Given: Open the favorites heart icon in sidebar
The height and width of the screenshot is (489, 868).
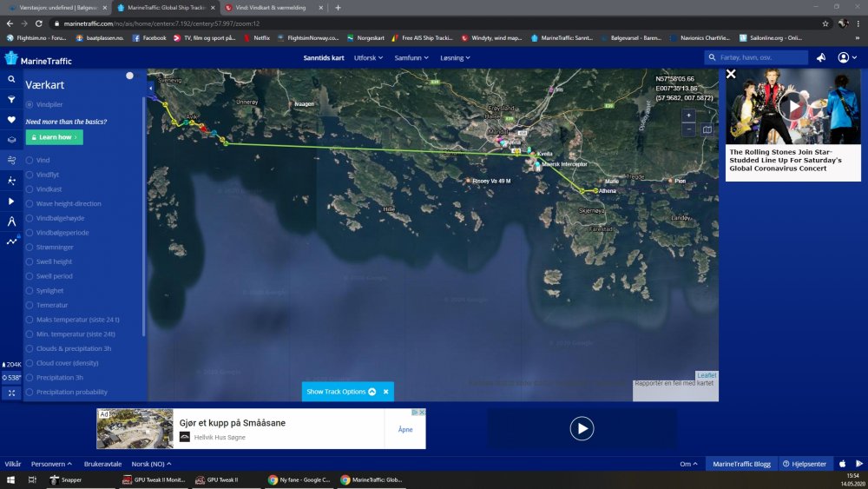Looking at the screenshot, I should click(x=11, y=120).
